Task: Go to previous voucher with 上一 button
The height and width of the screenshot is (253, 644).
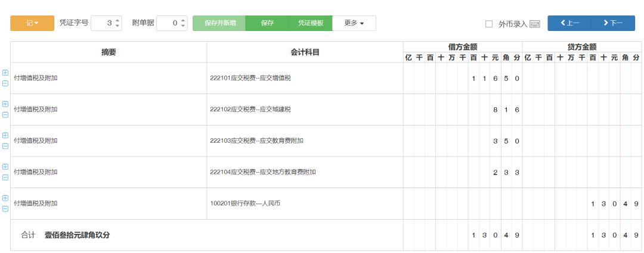Action: click(569, 23)
